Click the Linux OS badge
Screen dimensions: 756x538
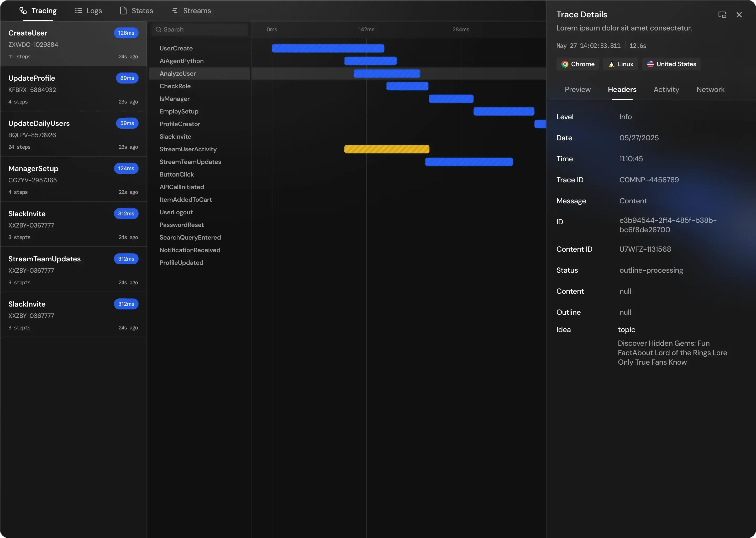click(621, 64)
